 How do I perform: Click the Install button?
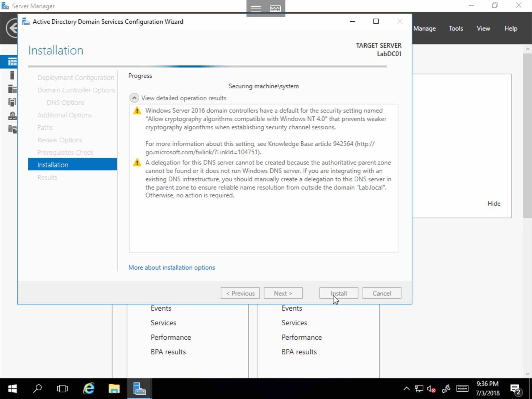tap(339, 293)
